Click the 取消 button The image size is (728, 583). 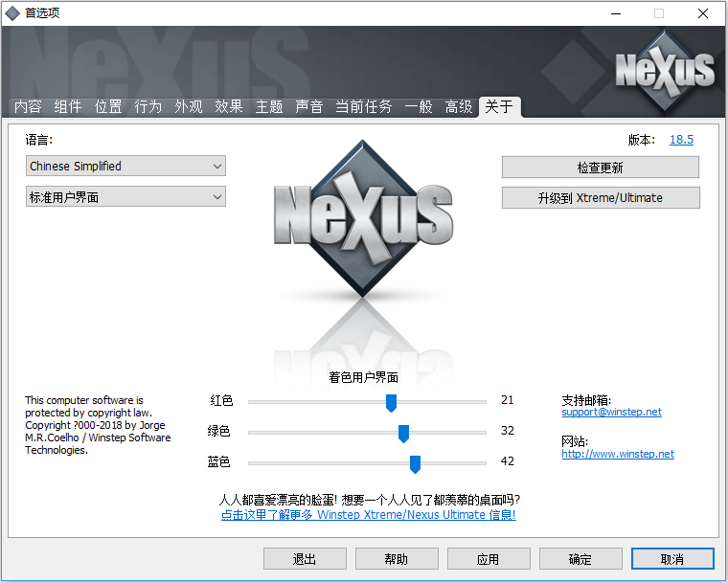[672, 559]
